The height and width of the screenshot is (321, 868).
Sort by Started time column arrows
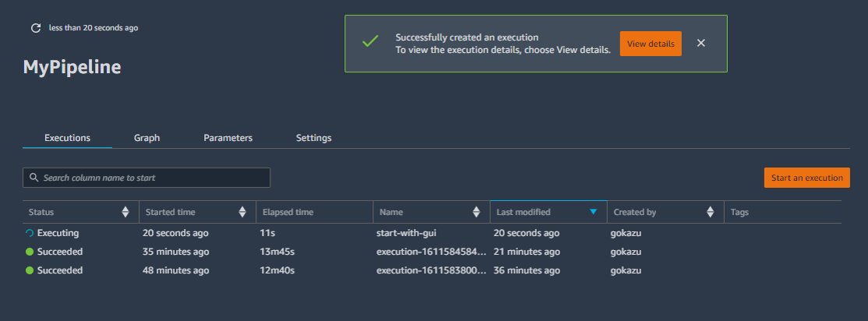coord(242,212)
